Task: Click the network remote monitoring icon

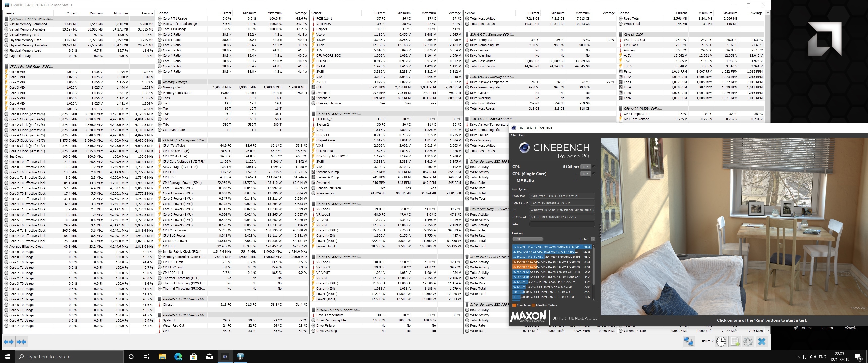Action: [x=688, y=342]
